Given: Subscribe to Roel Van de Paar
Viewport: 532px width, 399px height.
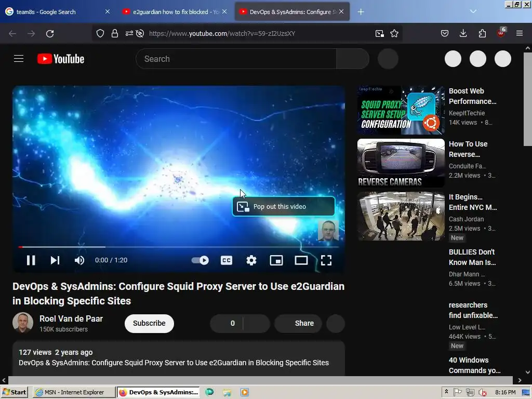Looking at the screenshot, I should click(149, 323).
